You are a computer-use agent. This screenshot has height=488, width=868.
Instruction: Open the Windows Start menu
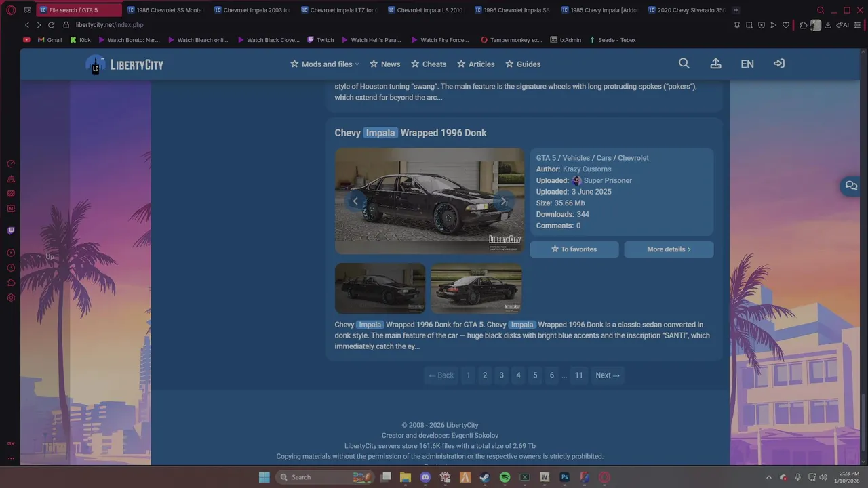[x=264, y=477]
